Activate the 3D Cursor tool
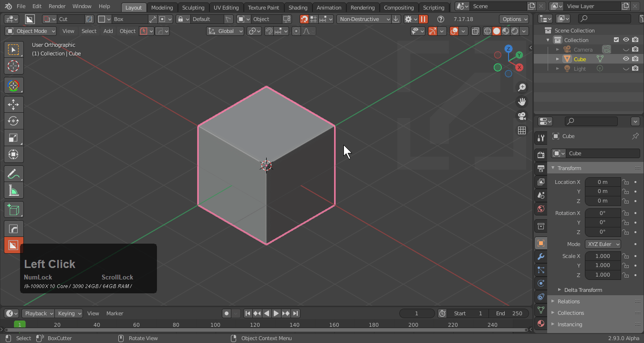Screen dimensions: 644x343 [13, 66]
